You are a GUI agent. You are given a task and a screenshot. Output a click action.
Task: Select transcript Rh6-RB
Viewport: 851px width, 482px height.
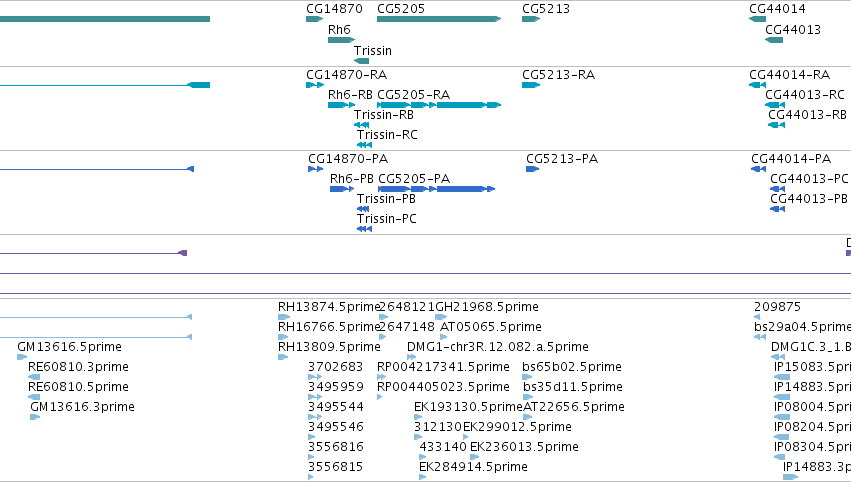coord(350,95)
